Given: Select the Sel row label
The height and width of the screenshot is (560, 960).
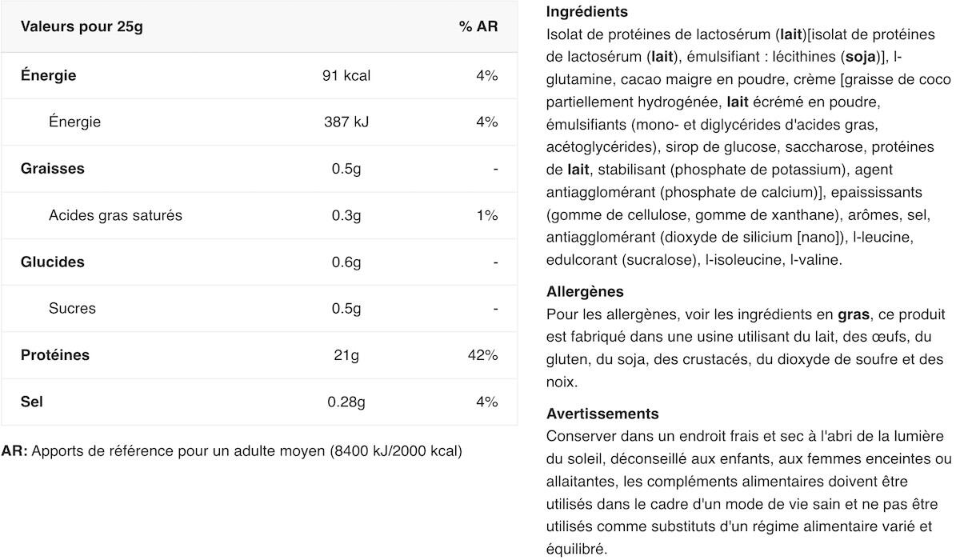Looking at the screenshot, I should tap(32, 401).
